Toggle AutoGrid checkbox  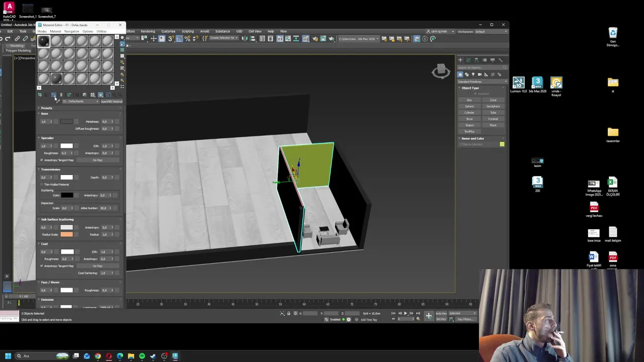click(476, 94)
